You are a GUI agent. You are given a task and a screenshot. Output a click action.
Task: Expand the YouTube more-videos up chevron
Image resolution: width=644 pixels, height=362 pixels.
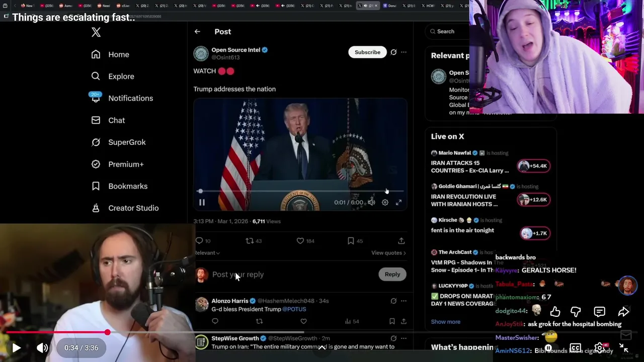[x=322, y=349]
